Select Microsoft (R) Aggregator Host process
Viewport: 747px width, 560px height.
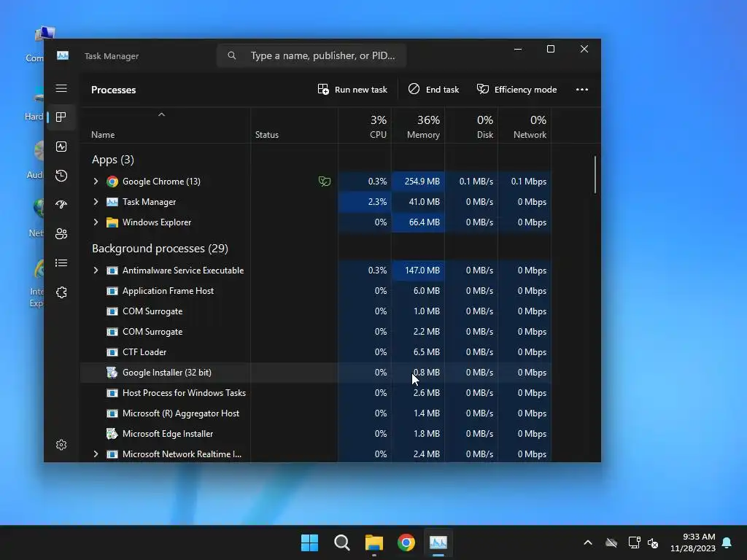[x=317, y=413]
